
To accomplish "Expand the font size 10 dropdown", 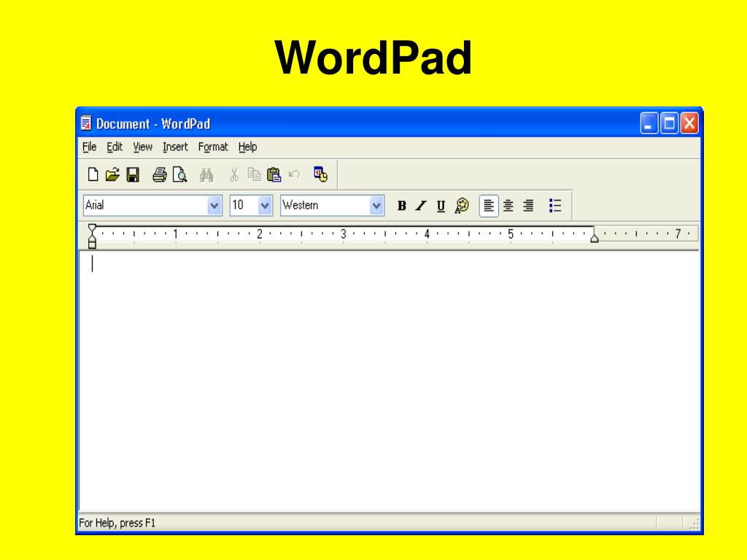I will (265, 206).
